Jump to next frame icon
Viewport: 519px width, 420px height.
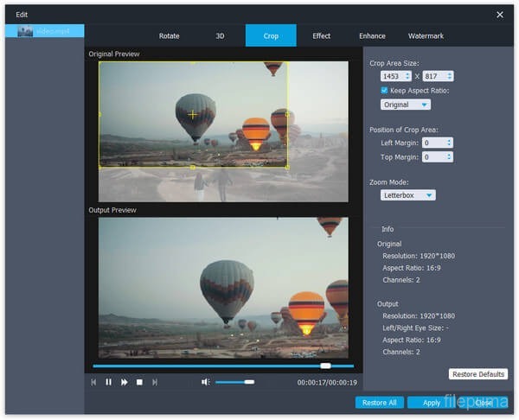tap(155, 382)
